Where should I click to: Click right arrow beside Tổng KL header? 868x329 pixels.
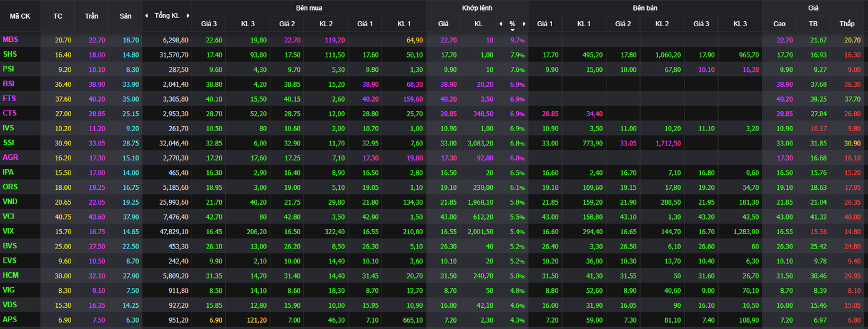[187, 16]
